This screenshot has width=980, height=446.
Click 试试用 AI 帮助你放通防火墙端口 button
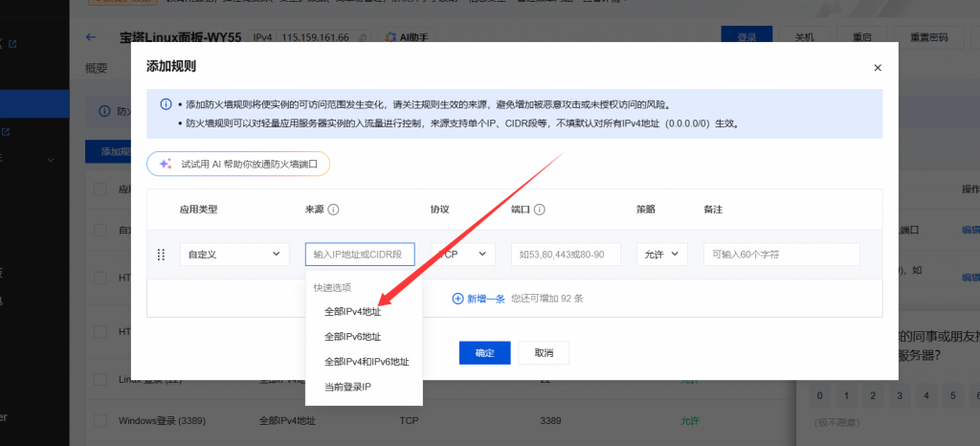coord(238,164)
